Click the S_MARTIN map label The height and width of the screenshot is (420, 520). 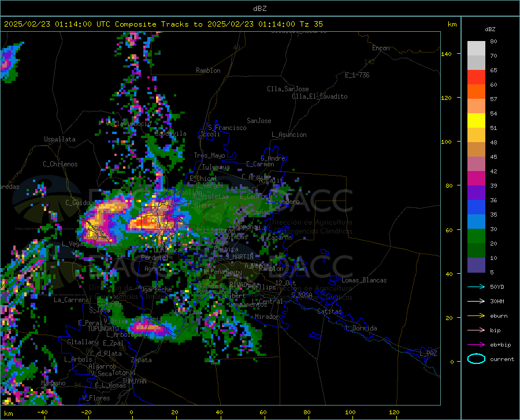[239, 257]
